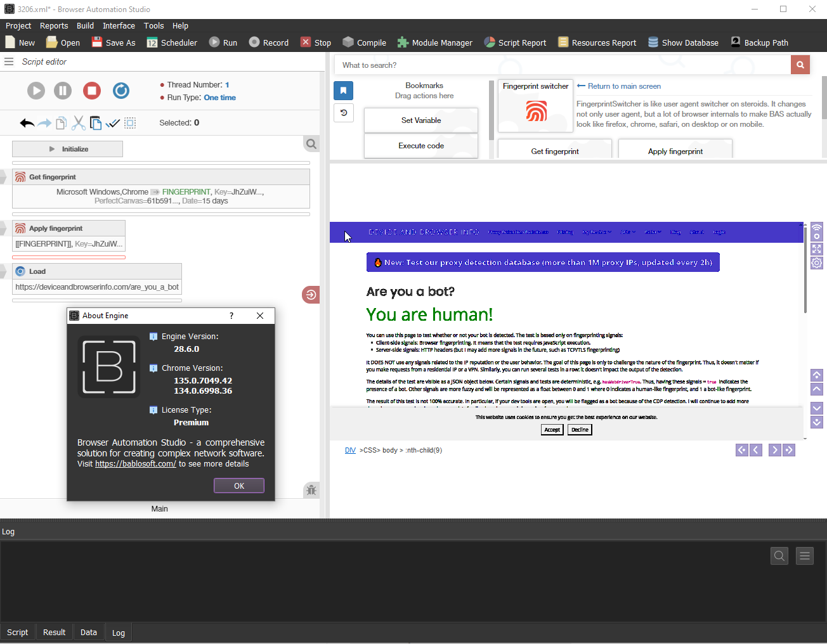Click the Select All double-checkmark icon

tap(113, 123)
